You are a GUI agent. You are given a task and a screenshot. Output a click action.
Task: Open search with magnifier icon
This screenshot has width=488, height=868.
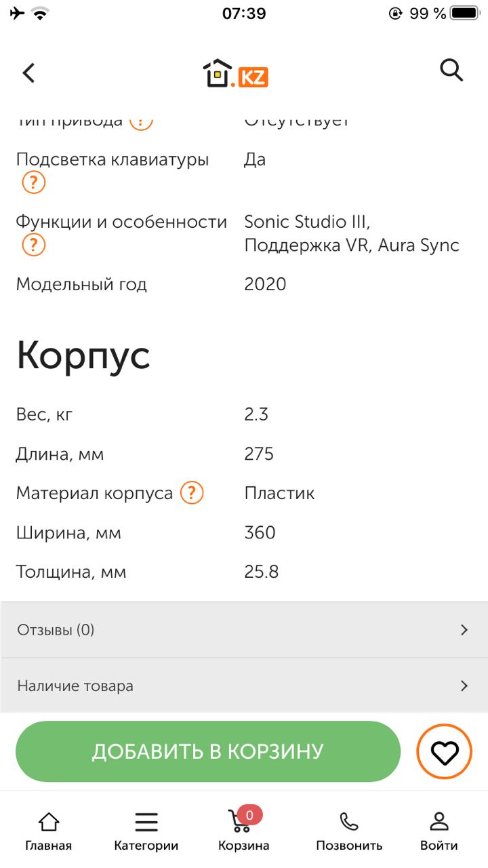(x=451, y=69)
